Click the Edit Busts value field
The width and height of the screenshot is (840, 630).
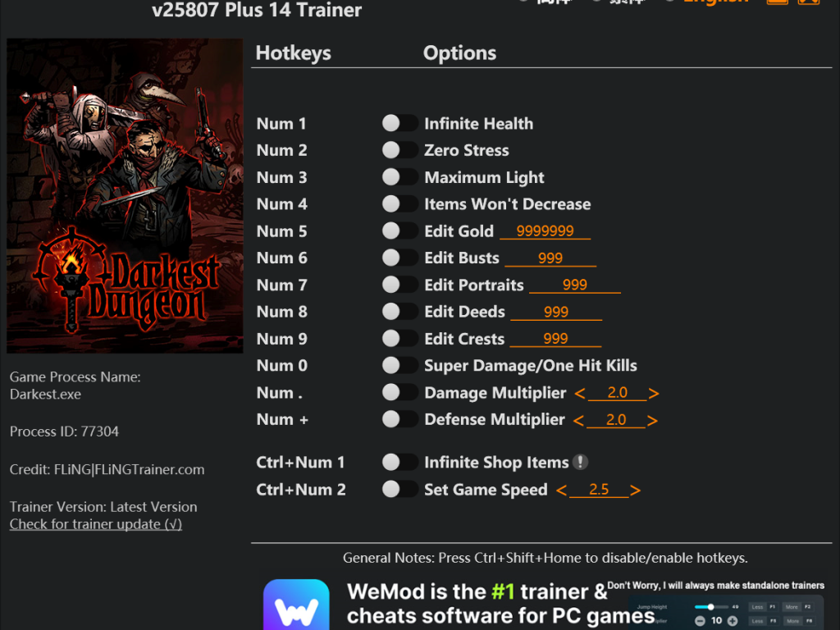[x=550, y=258]
